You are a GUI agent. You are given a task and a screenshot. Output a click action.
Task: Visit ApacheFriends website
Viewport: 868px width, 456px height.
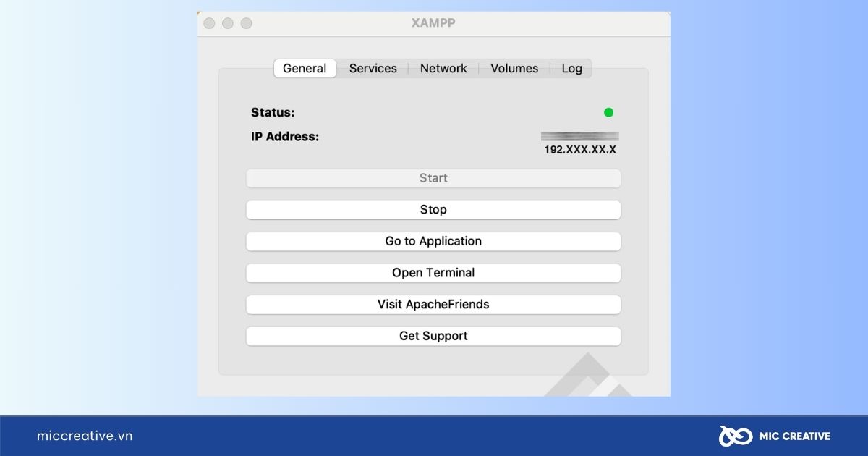tap(433, 305)
